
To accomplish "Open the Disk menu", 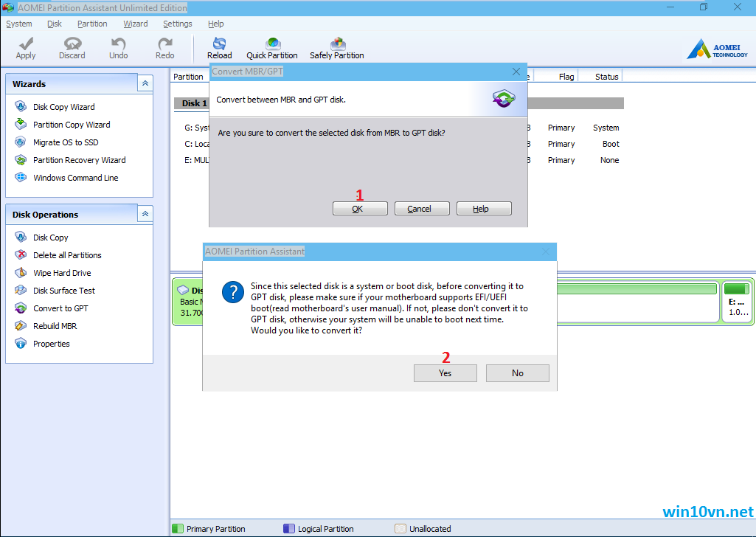I will 55,24.
